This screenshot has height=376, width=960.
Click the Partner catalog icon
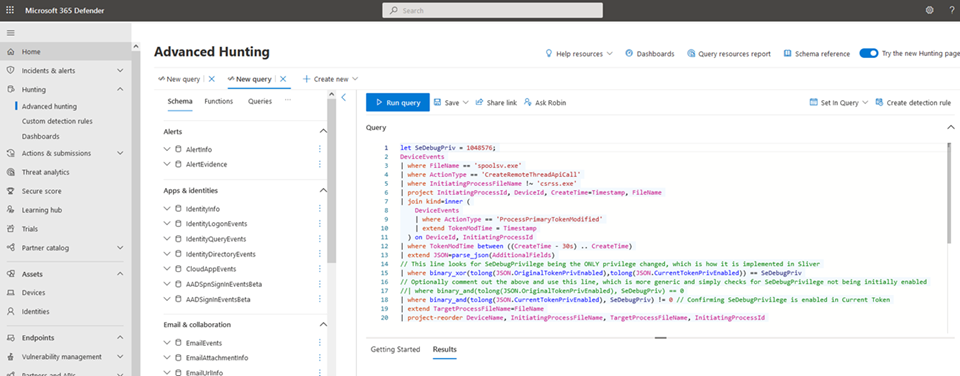[x=10, y=248]
